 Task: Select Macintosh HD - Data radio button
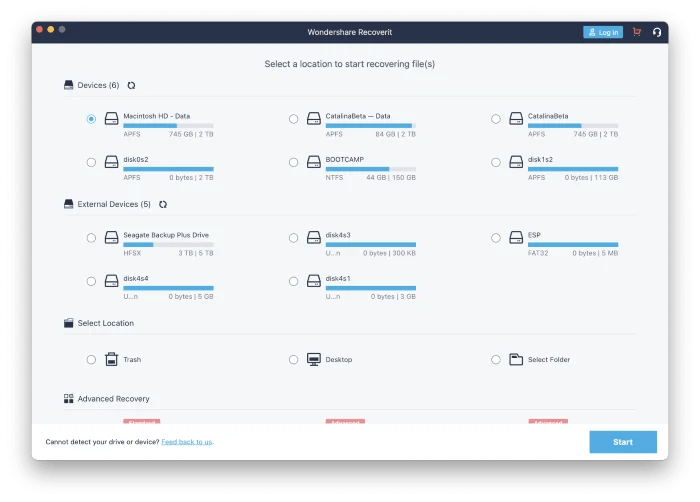pyautogui.click(x=91, y=119)
